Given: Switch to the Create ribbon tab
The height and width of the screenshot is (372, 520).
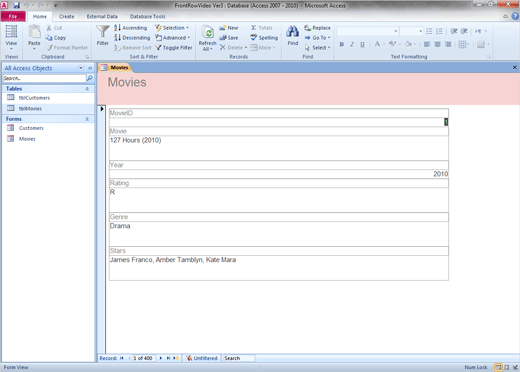Looking at the screenshot, I should [x=67, y=16].
